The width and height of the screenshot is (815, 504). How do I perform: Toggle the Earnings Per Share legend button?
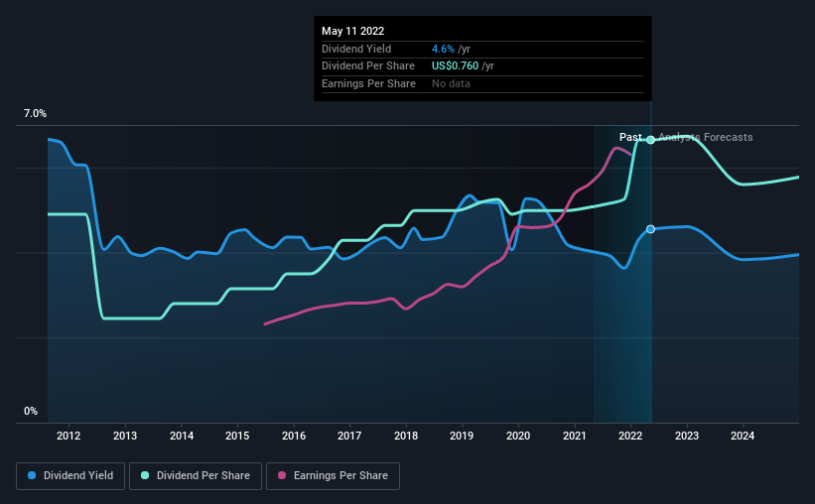pos(333,476)
